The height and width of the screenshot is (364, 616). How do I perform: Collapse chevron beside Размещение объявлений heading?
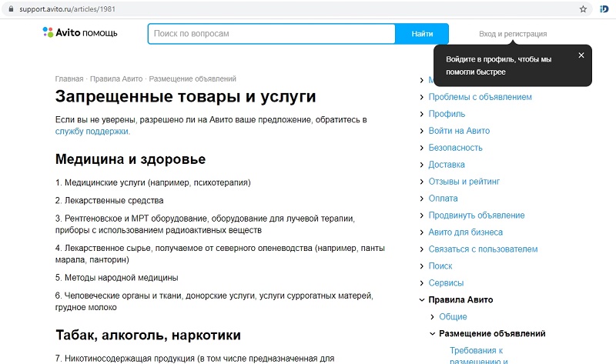point(432,334)
